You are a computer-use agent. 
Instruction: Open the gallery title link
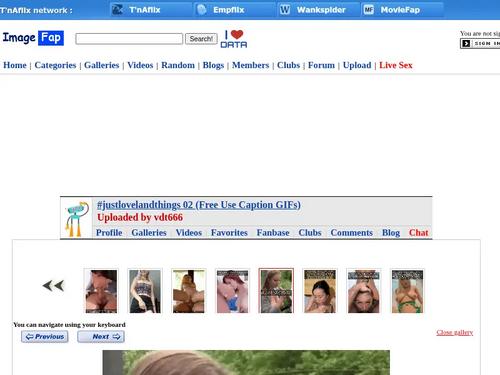199,205
